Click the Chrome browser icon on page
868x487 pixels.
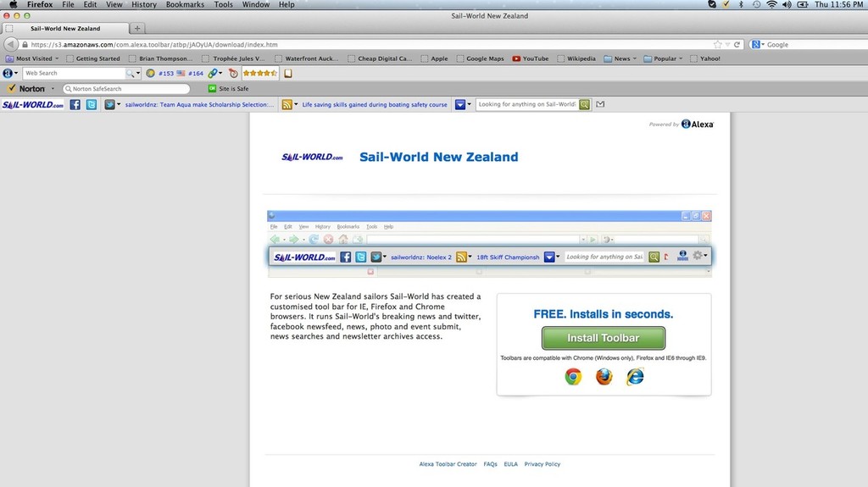(573, 377)
